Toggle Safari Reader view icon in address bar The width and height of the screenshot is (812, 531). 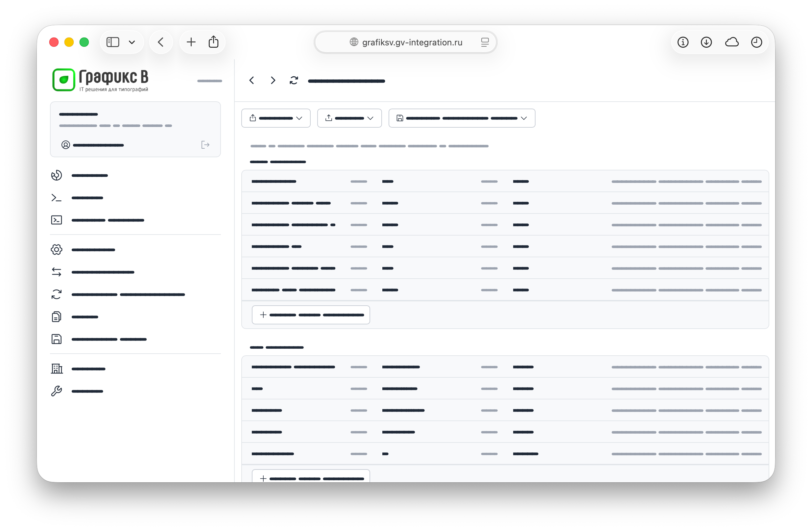coord(485,42)
